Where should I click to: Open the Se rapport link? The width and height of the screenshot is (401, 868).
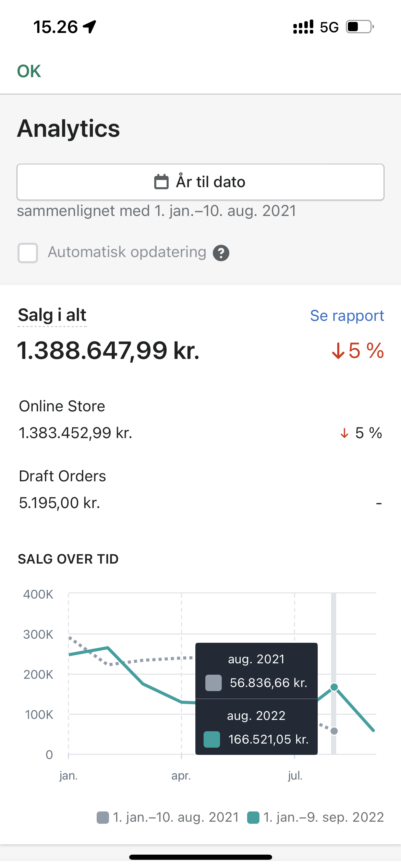tap(347, 316)
